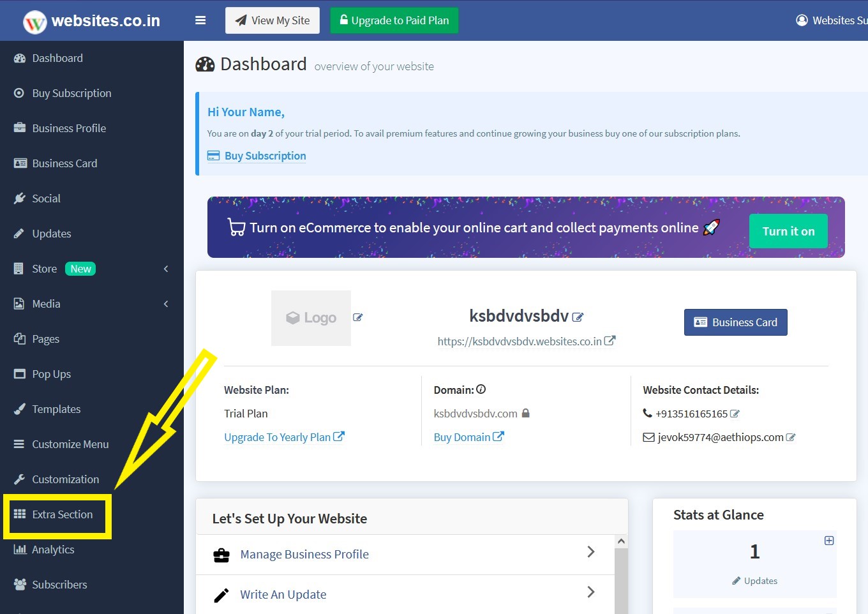Edit the site name ksbdvdvsbdv pencil icon
Screen dimensions: 868x614
tap(578, 317)
